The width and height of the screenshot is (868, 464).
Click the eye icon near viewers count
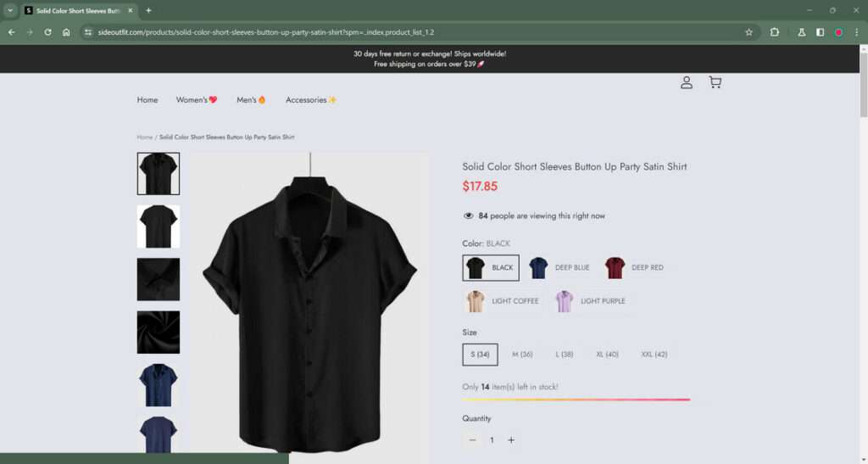pos(468,216)
